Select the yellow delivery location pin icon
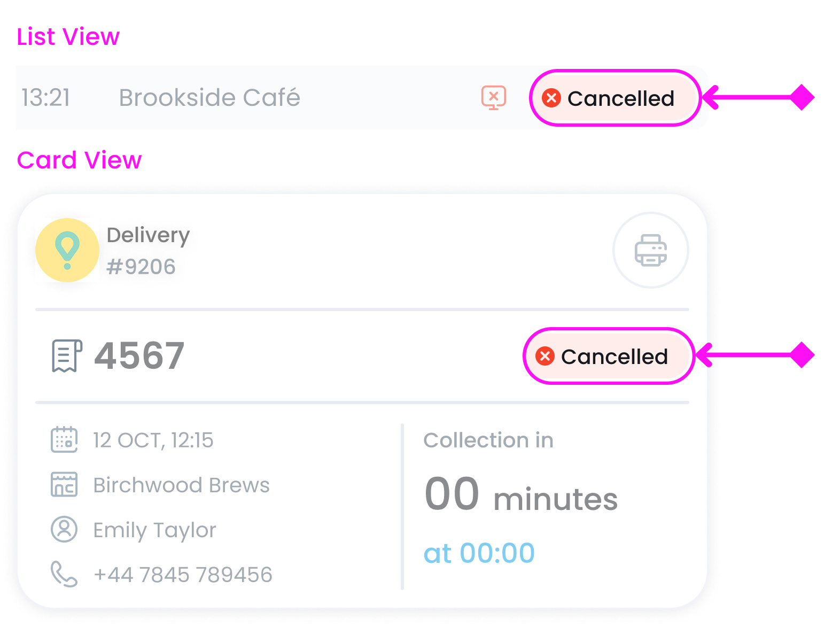This screenshot has height=635, width=840. click(67, 250)
